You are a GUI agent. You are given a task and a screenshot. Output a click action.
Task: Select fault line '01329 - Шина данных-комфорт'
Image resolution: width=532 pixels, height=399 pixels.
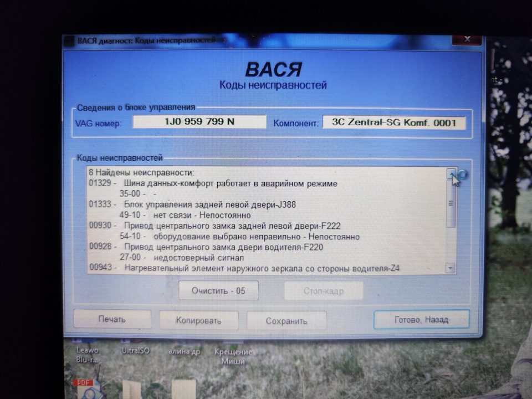tap(213, 183)
